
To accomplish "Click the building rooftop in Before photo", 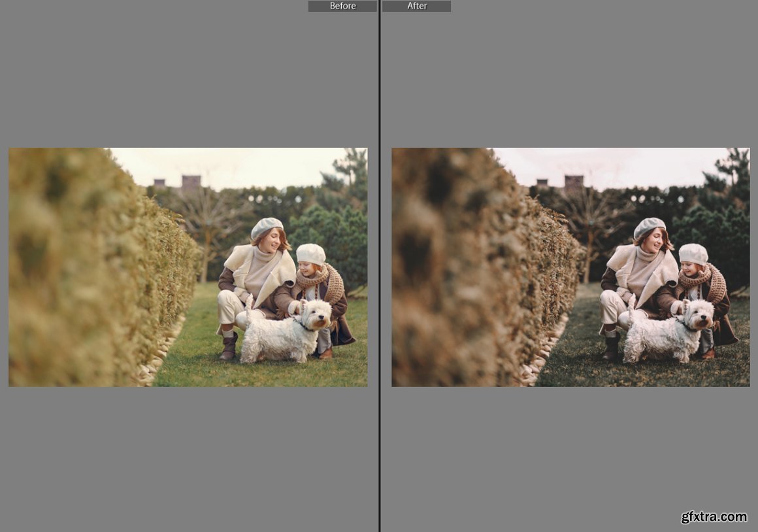I will point(191,182).
